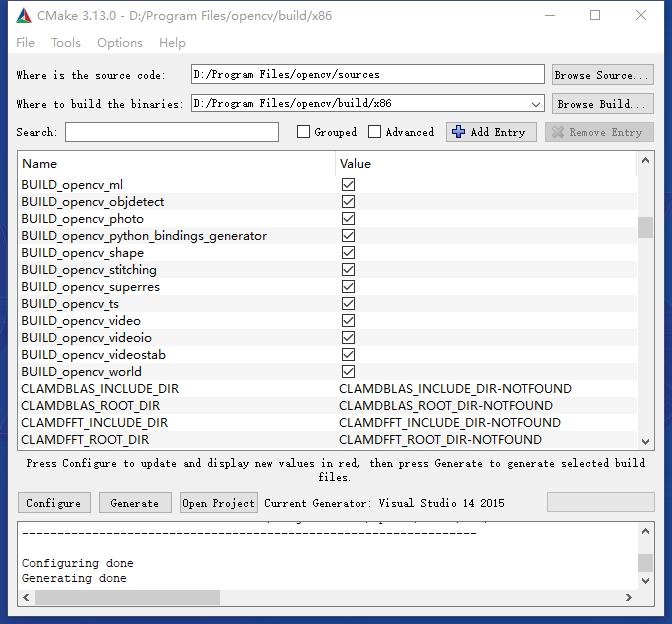672x624 pixels.
Task: Uncheck BUILD_opencv_video checkbox
Action: 348,321
